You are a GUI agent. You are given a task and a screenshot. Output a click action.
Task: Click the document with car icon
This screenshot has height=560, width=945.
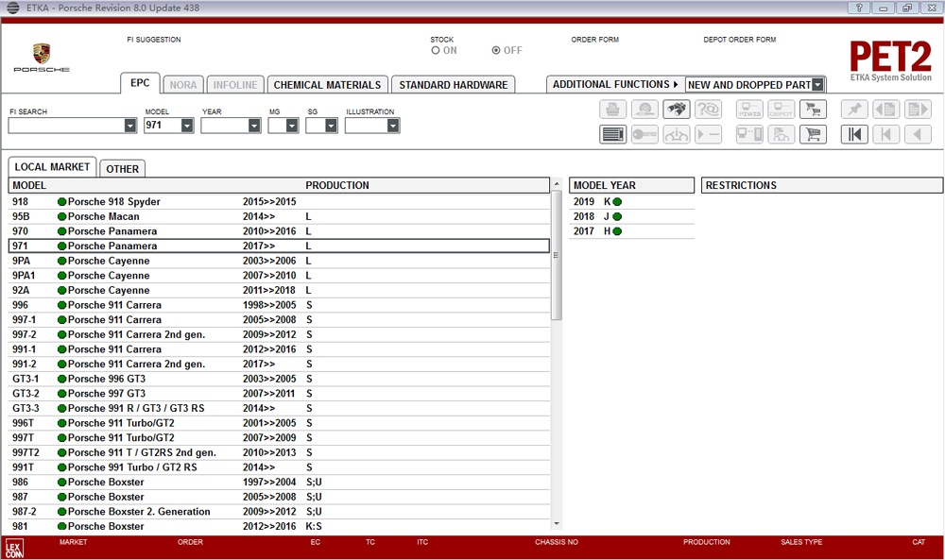782,134
